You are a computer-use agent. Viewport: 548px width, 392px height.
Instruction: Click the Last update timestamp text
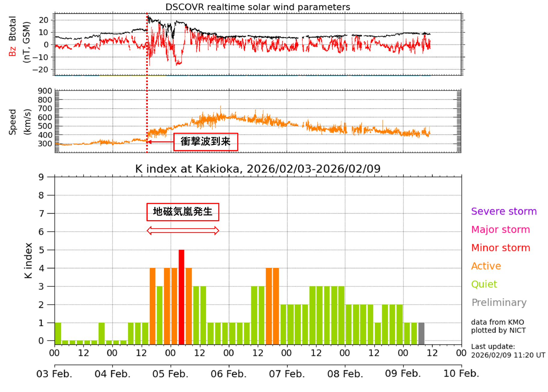[508, 351]
